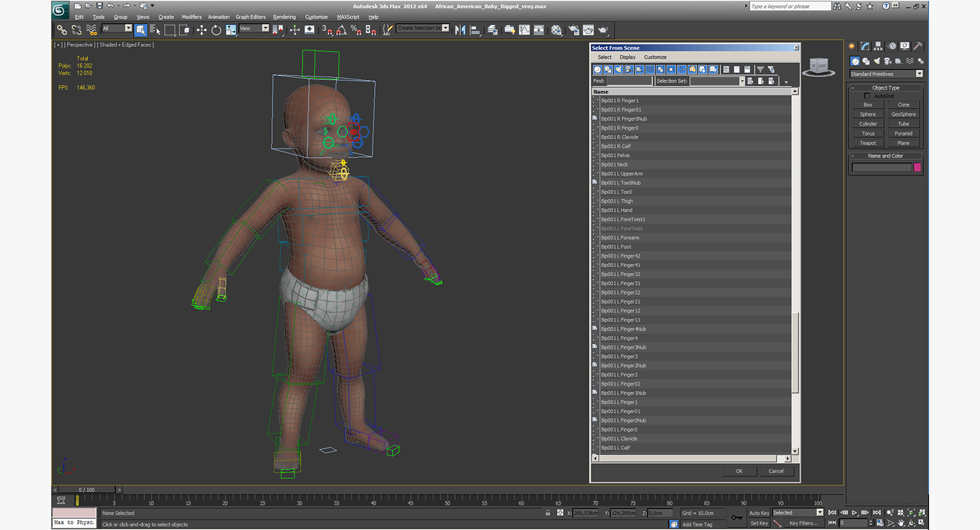Click the Cancel button in dialog

tap(776, 471)
